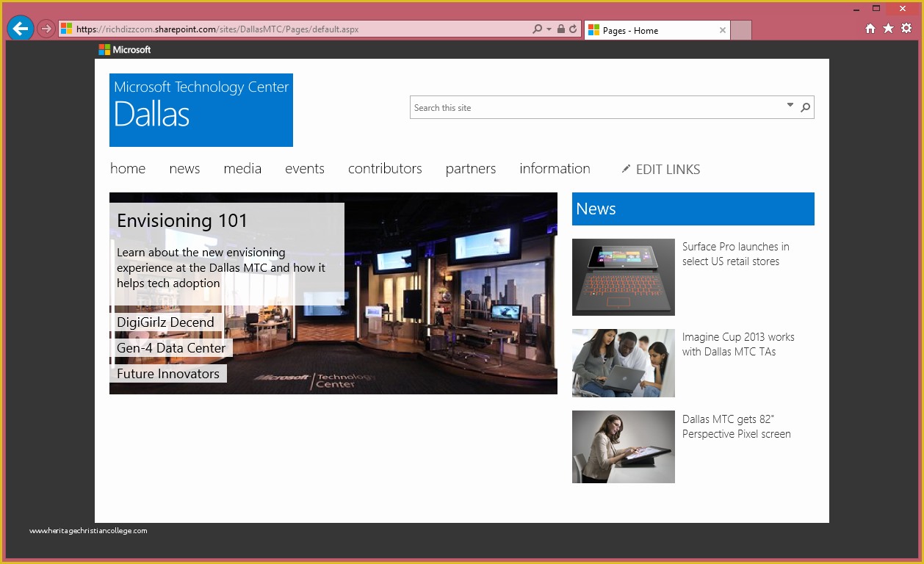
Task: Maximize the browser window
Action: click(876, 9)
